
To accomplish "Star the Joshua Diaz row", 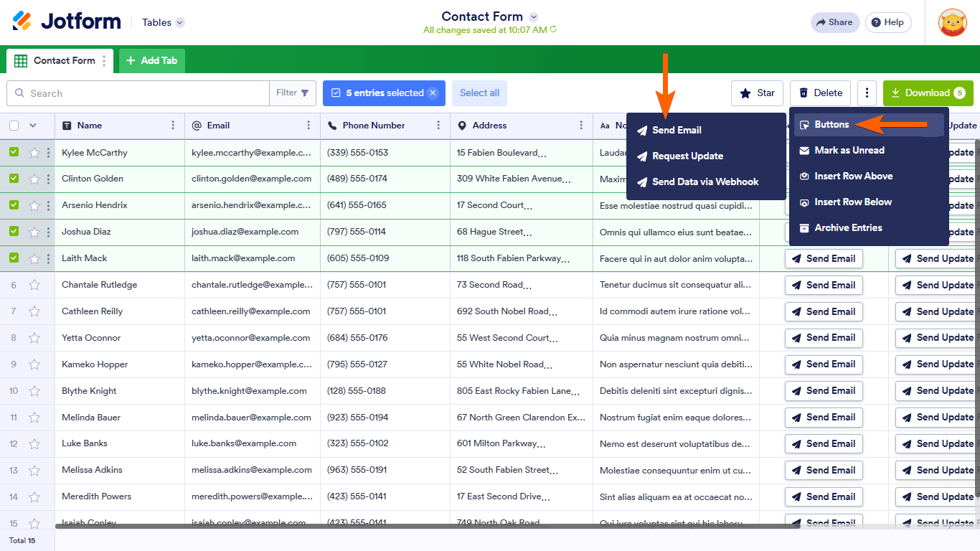I will (34, 232).
